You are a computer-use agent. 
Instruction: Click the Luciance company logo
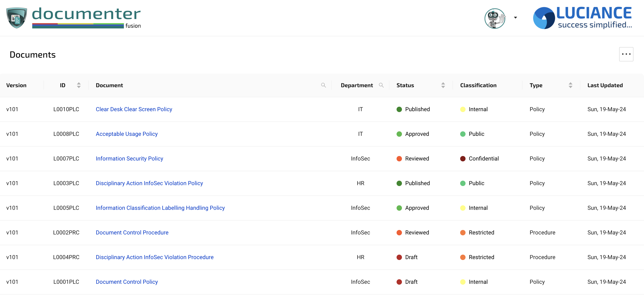tap(582, 17)
